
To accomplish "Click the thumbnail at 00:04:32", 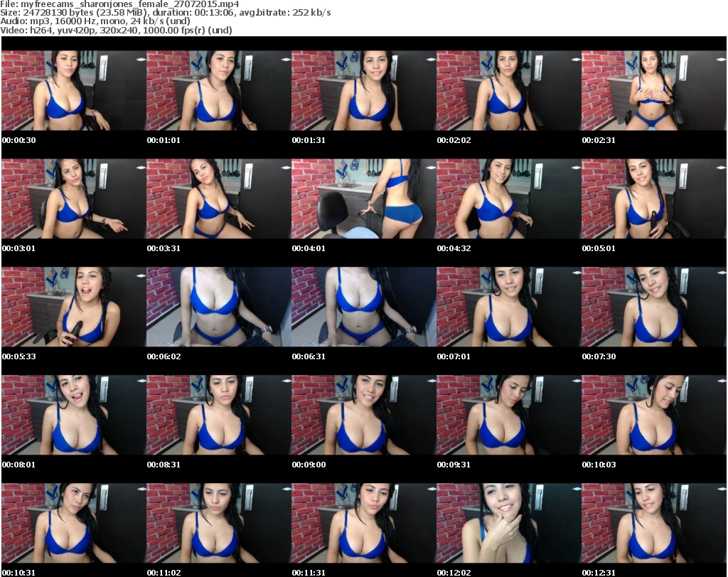I will (508, 198).
